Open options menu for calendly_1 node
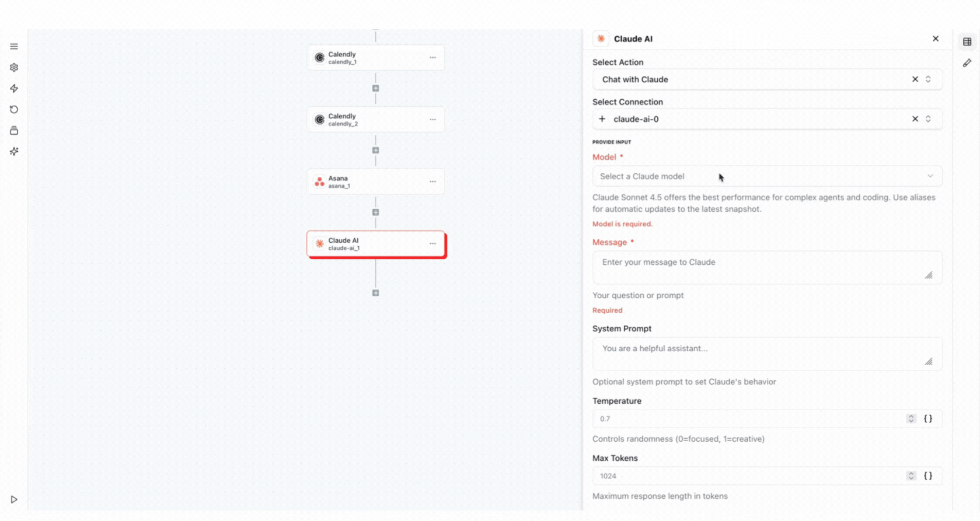980x521 pixels. (433, 58)
